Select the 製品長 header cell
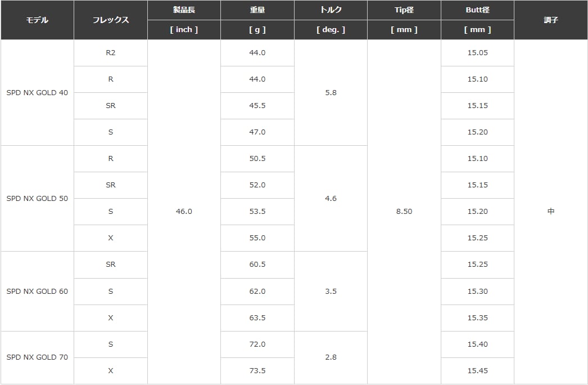The height and width of the screenshot is (385, 588). point(184,10)
